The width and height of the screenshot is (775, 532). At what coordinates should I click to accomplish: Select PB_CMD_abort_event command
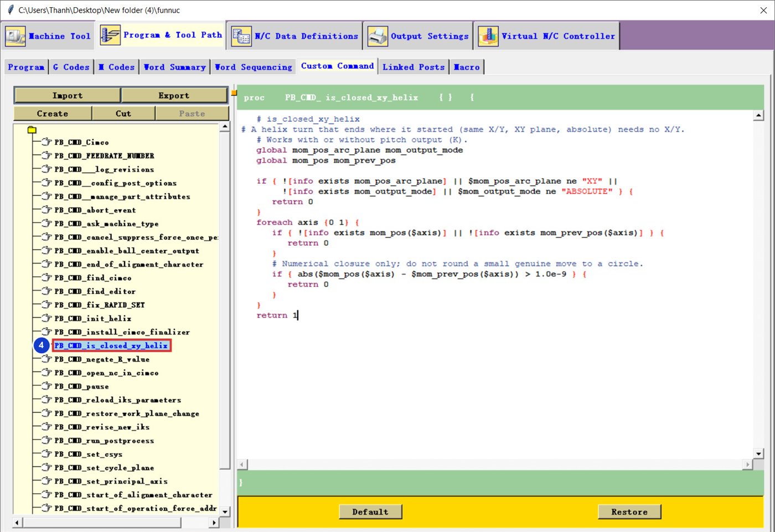point(95,210)
